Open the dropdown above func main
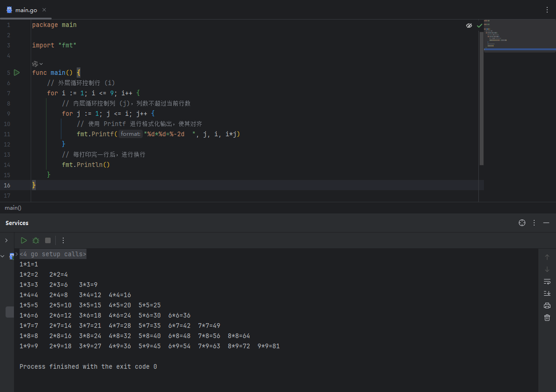Viewport: 556px width, 392px height. click(x=38, y=64)
